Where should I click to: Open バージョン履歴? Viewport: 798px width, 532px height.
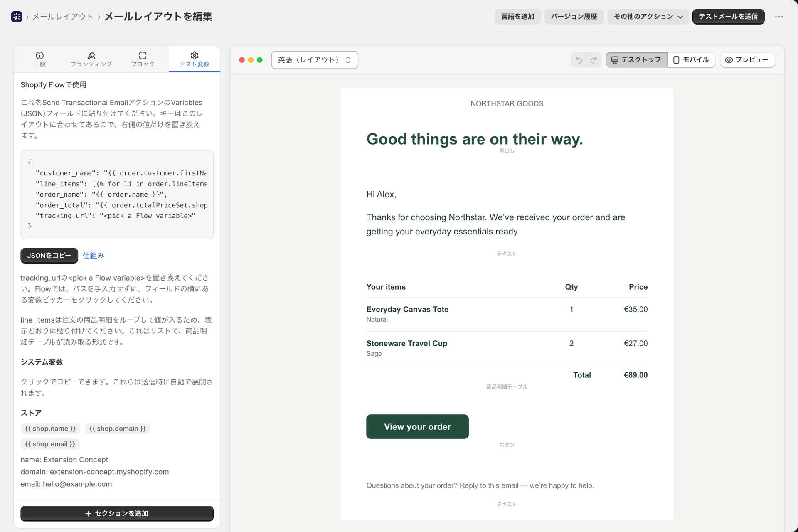click(x=574, y=17)
